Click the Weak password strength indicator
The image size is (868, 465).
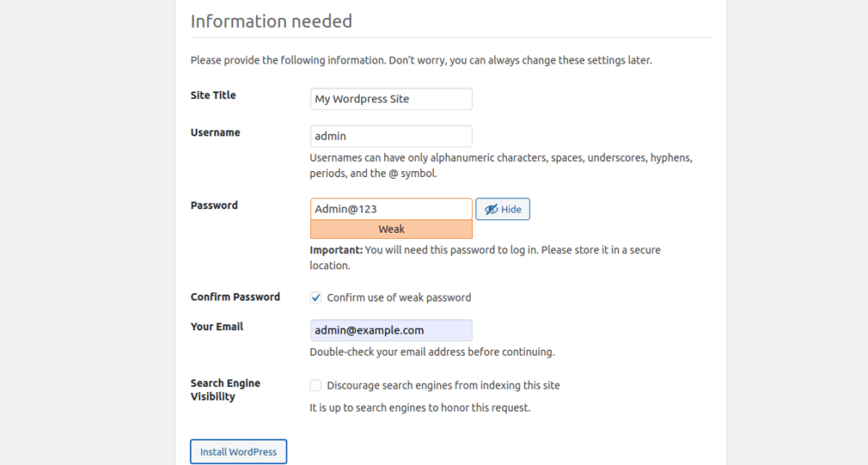pyautogui.click(x=391, y=229)
